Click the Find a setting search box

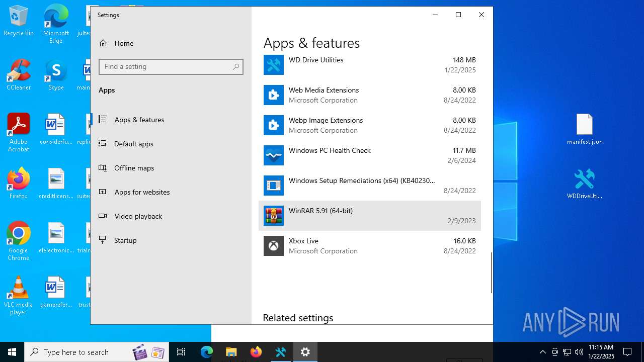tap(171, 67)
